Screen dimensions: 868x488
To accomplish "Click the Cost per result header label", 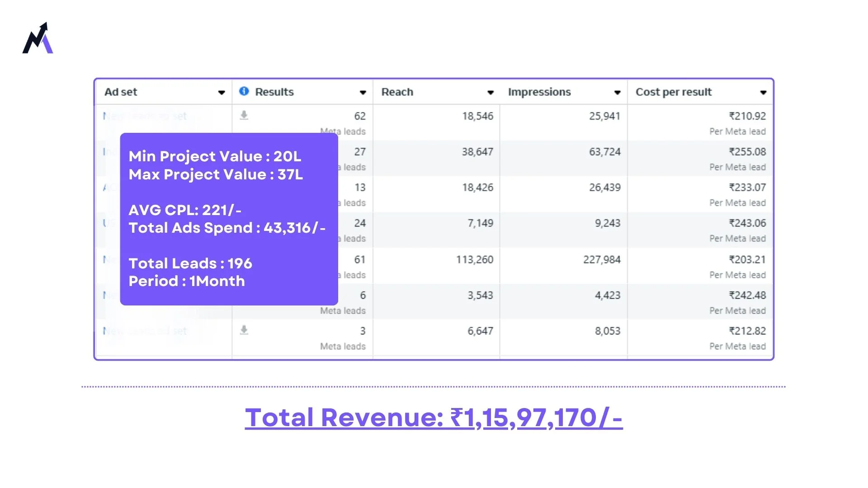I will 674,92.
